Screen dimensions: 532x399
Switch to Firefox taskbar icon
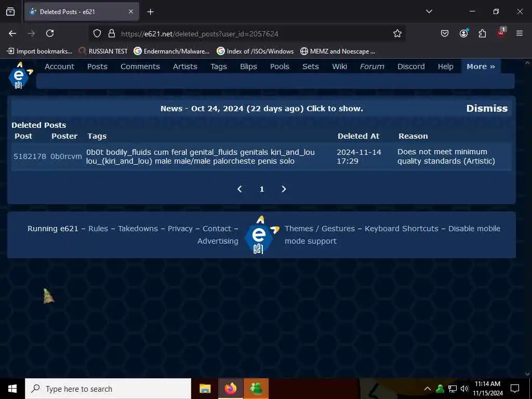pos(231,389)
